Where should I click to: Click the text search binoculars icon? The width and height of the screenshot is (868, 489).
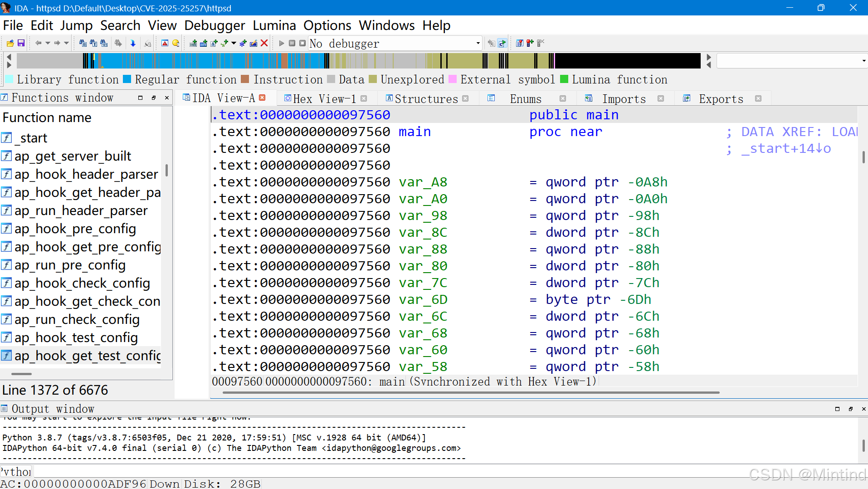[x=93, y=43]
